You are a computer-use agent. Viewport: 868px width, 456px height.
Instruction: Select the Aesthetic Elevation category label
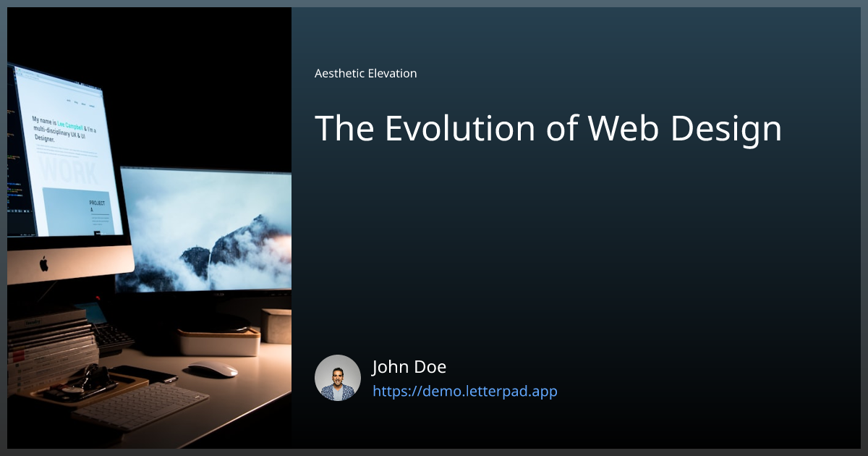(x=365, y=73)
